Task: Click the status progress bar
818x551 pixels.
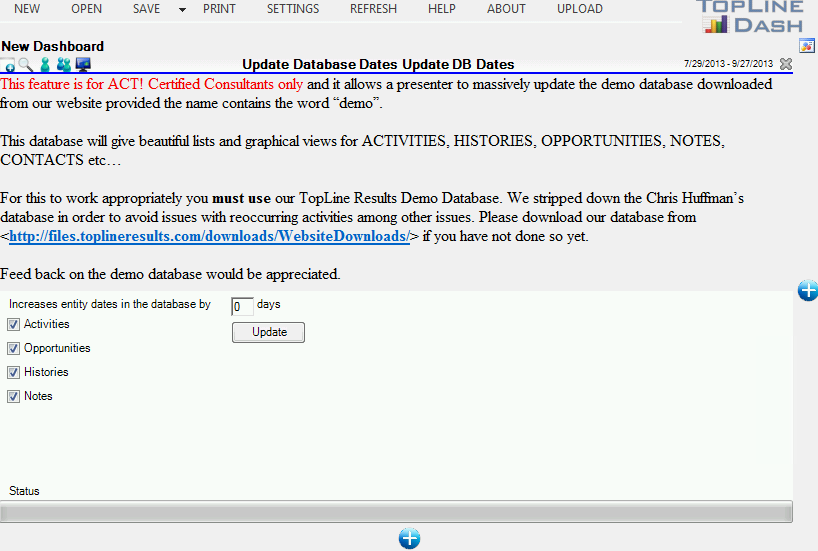Action: click(x=396, y=512)
